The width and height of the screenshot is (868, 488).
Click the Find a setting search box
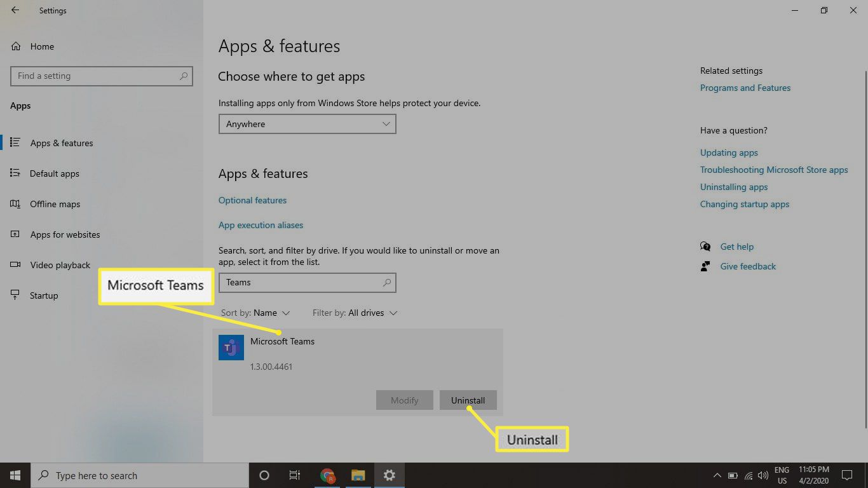(x=102, y=76)
